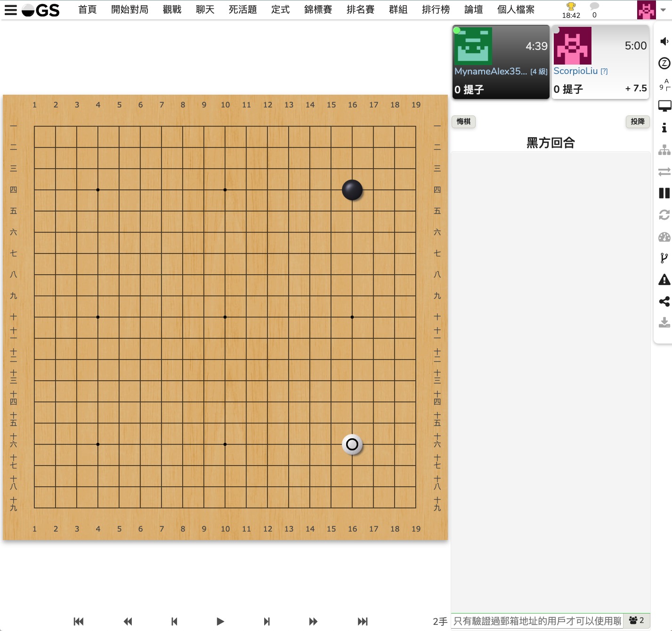Click the download SGF icon

[x=664, y=323]
